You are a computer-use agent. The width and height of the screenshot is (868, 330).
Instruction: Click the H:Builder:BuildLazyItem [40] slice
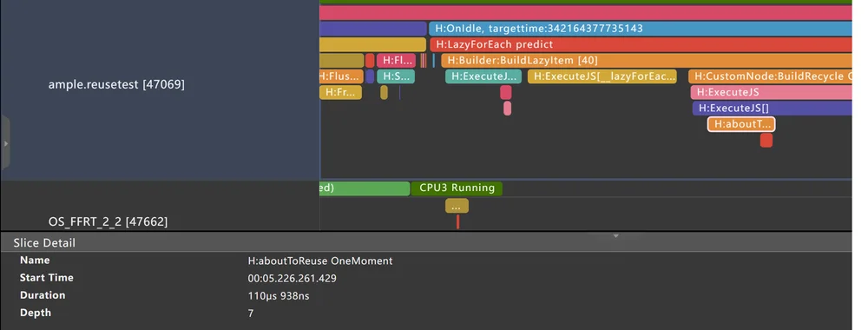[x=647, y=60]
